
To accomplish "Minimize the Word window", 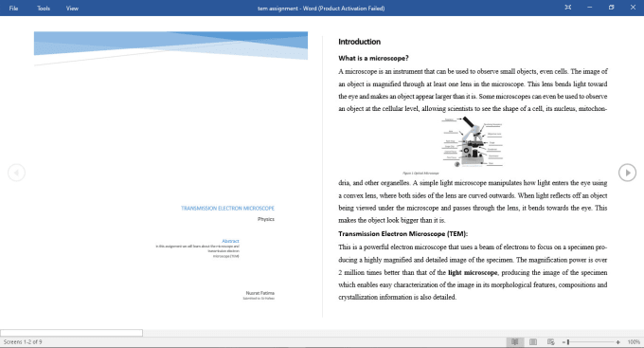I will click(x=590, y=8).
